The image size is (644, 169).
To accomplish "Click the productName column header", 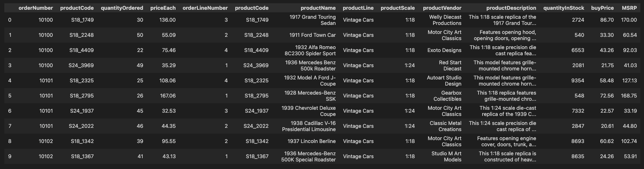I will (x=318, y=8).
